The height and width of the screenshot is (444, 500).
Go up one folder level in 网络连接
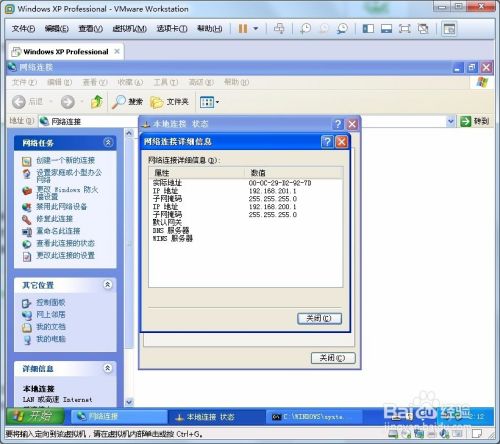(x=97, y=102)
